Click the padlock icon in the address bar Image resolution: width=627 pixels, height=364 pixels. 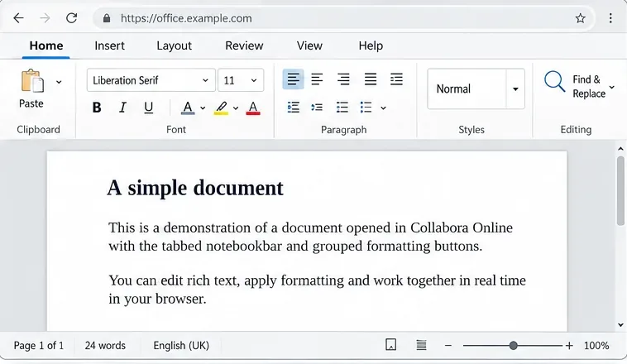[107, 18]
